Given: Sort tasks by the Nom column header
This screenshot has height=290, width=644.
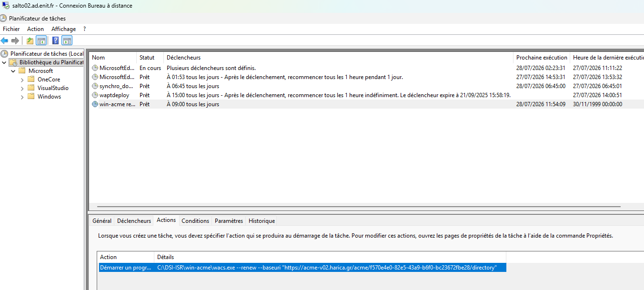Looking at the screenshot, I should tap(113, 58).
